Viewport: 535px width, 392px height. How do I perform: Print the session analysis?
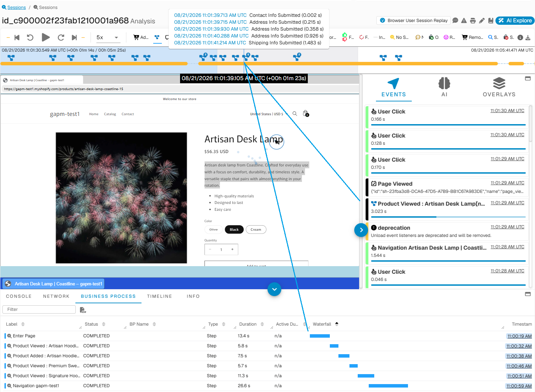(x=473, y=21)
